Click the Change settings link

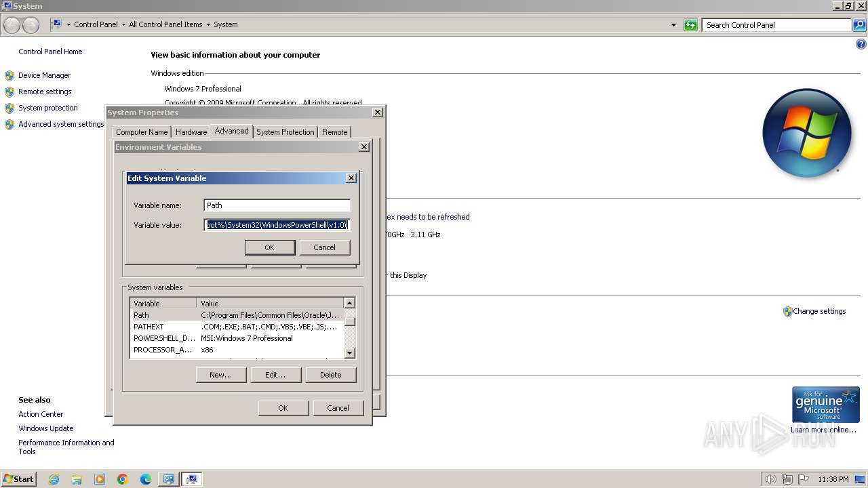[x=819, y=312]
